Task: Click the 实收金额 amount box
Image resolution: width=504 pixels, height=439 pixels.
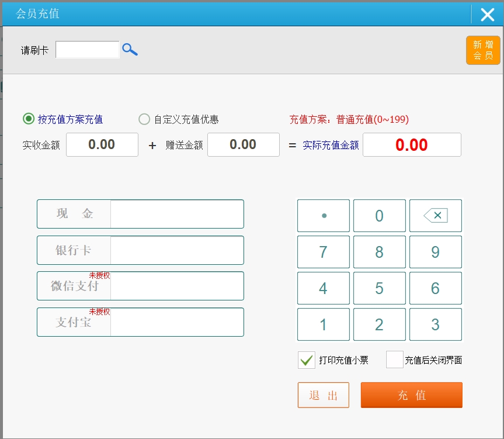Action: click(102, 144)
